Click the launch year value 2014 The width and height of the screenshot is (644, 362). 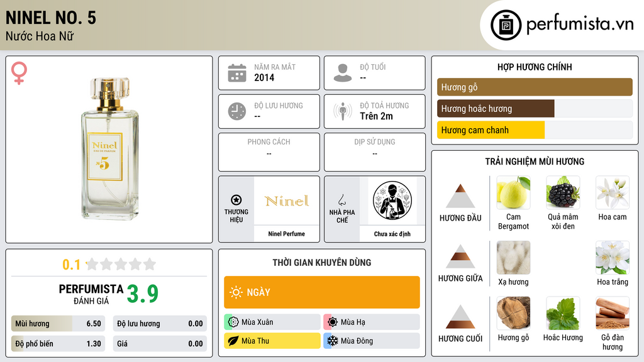click(264, 77)
